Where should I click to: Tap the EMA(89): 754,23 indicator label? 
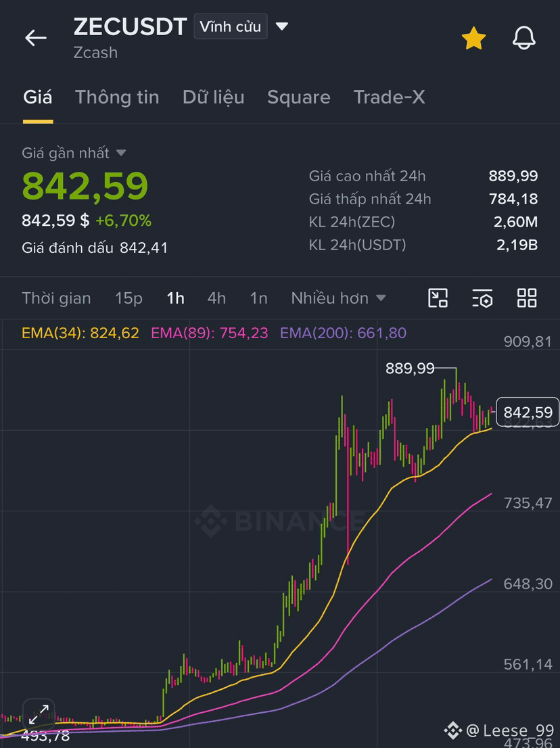click(210, 333)
